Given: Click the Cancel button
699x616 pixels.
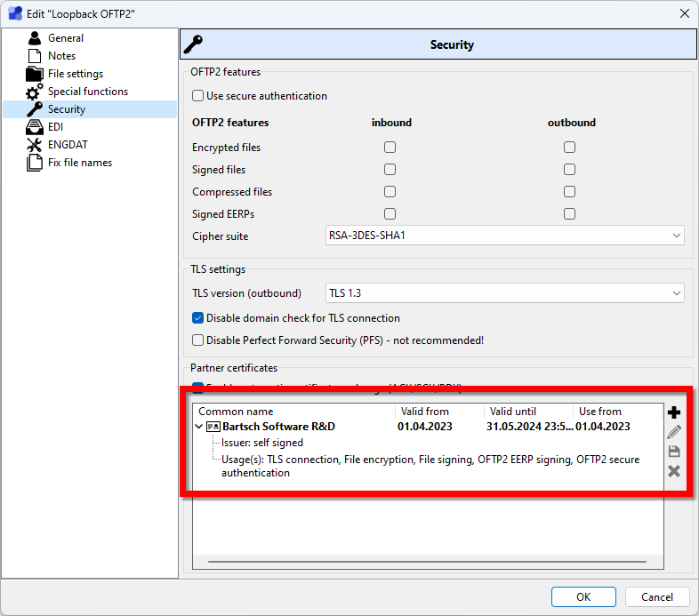Looking at the screenshot, I should [657, 596].
